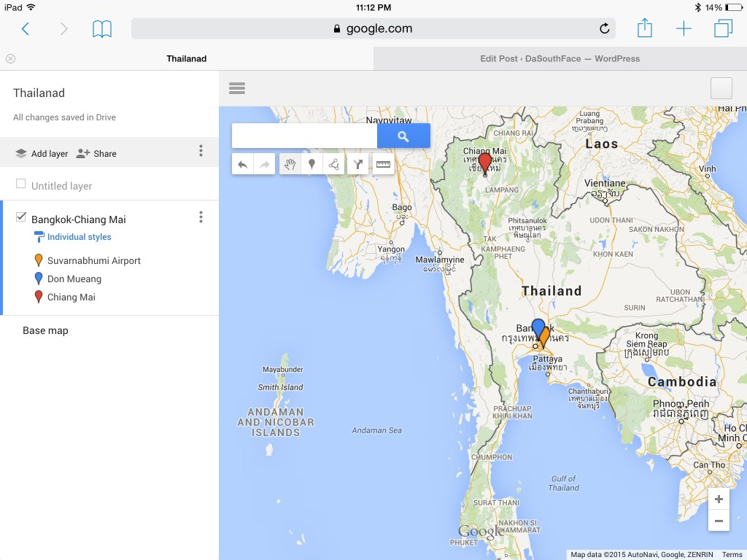
Task: Click the map search text field
Action: (304, 136)
